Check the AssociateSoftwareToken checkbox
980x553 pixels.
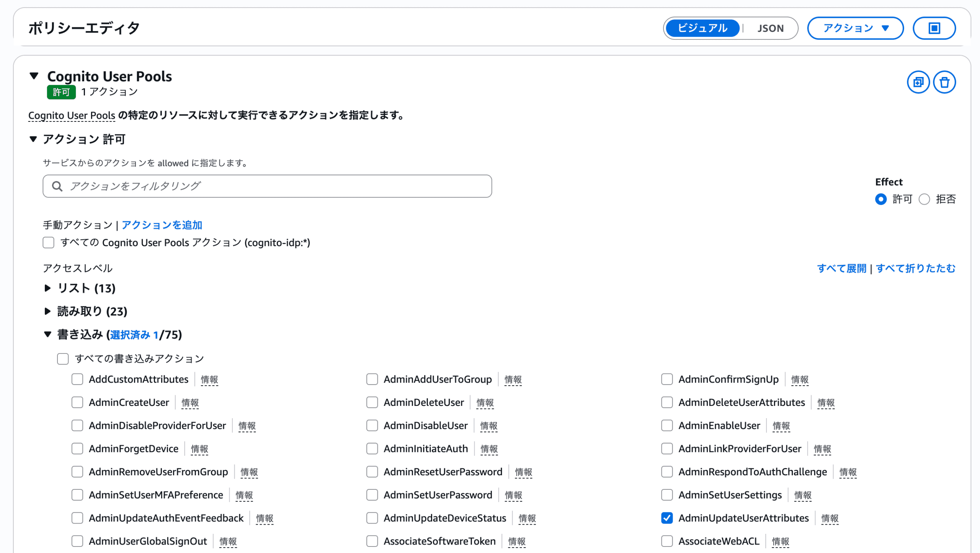point(372,541)
